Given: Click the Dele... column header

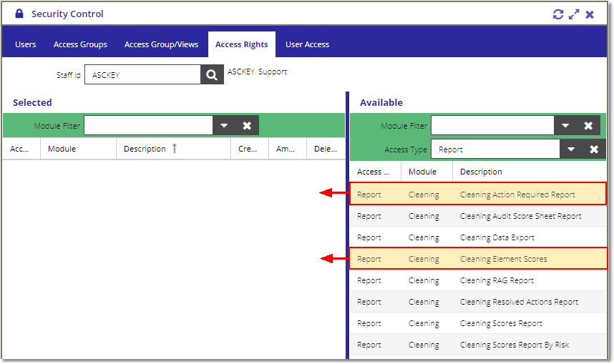Looking at the screenshot, I should (x=326, y=149).
